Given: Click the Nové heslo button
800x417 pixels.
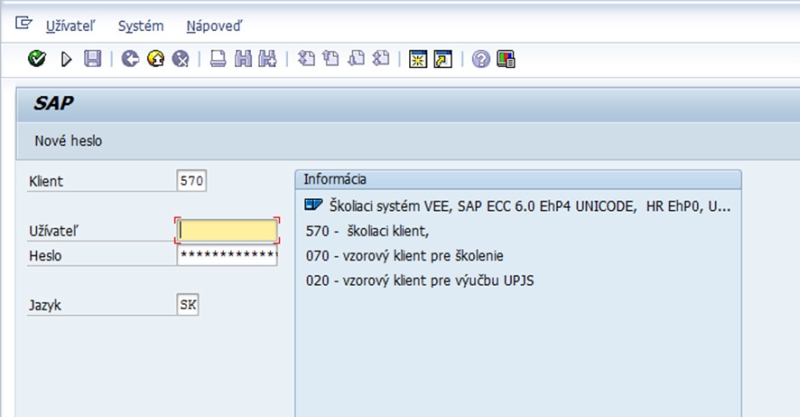Looking at the screenshot, I should 68,141.
